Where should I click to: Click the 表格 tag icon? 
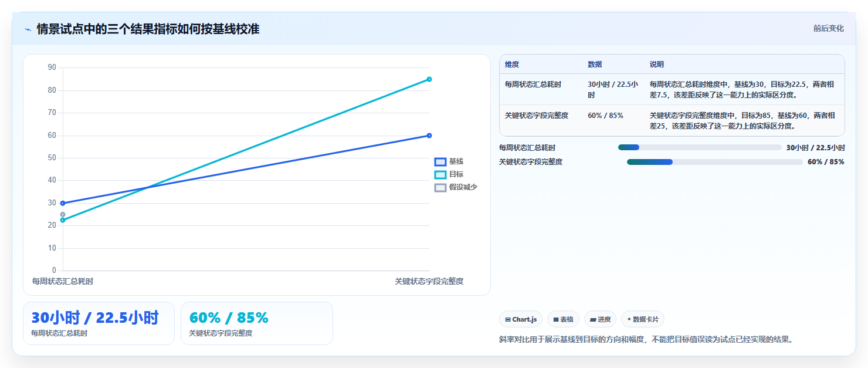[556, 319]
